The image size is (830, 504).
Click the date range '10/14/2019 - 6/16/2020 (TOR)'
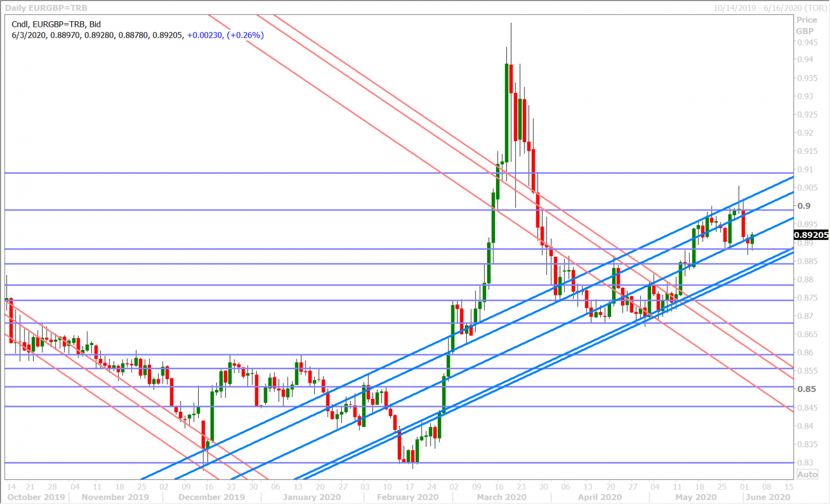770,8
